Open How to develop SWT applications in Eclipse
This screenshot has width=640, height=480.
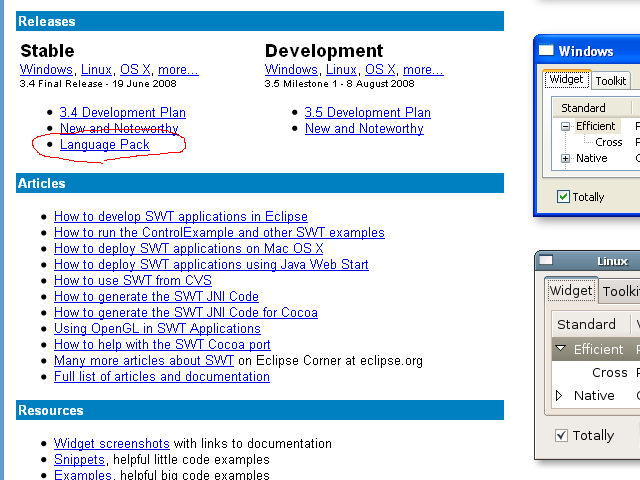[181, 216]
